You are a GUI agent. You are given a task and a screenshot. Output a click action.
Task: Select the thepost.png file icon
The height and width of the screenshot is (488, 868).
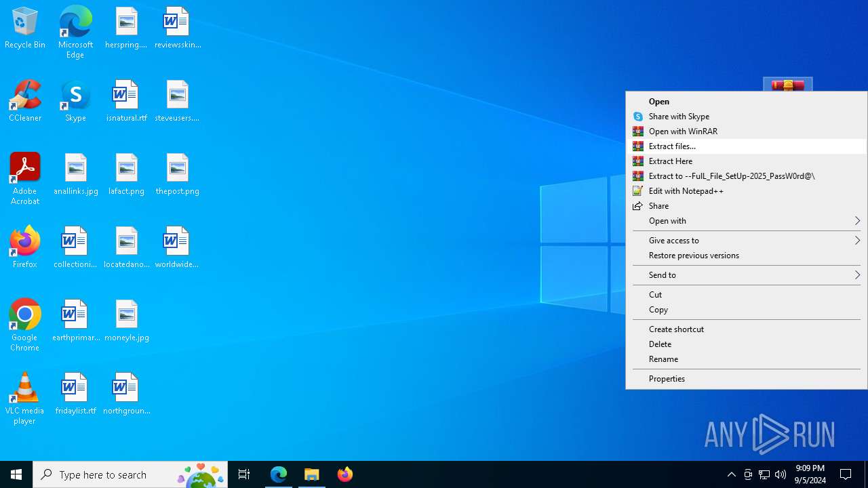[177, 175]
